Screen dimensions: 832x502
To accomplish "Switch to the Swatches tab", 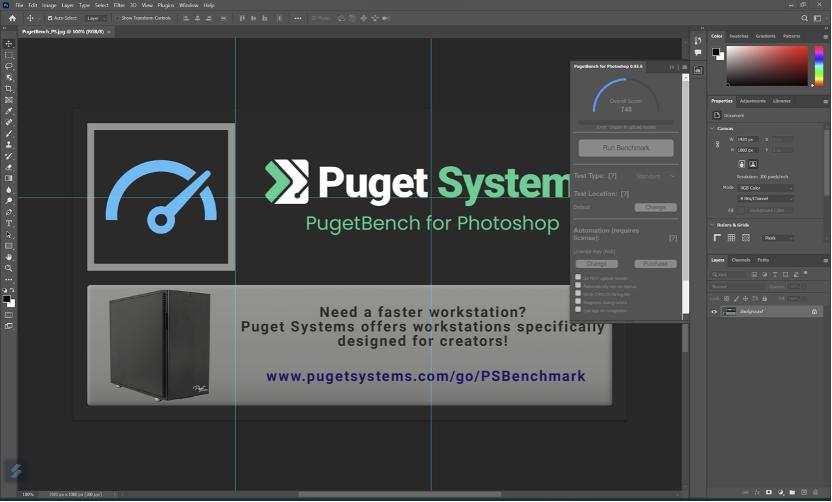I will (x=739, y=36).
